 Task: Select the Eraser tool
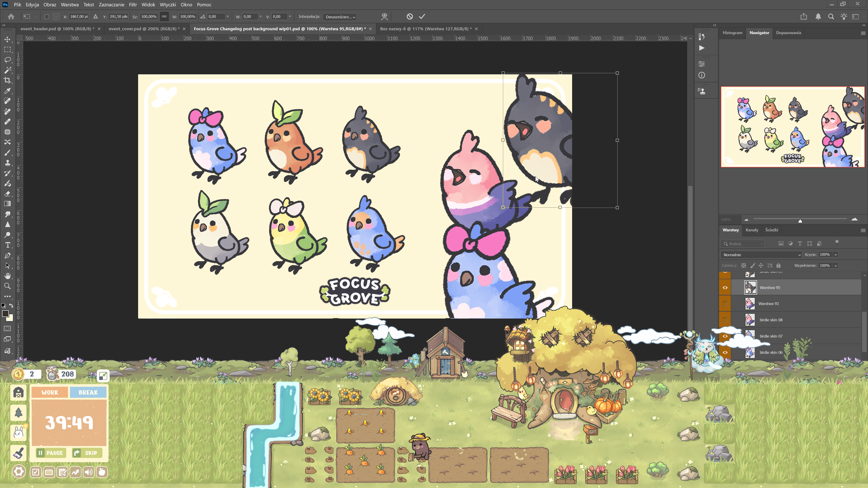tap(7, 194)
